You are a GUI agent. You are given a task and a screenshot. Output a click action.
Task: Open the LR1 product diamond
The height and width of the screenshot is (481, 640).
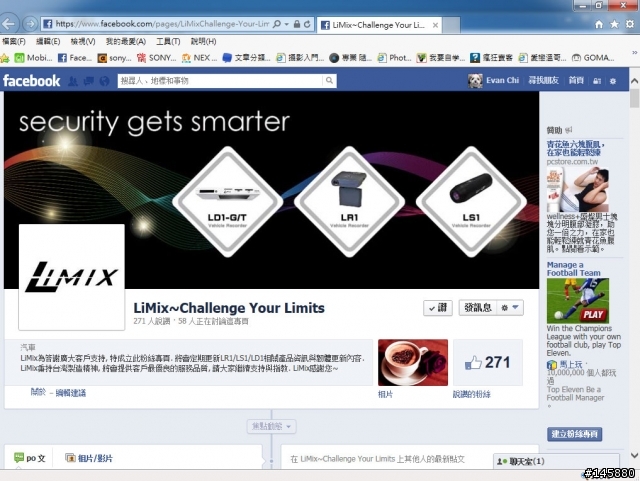pos(349,202)
